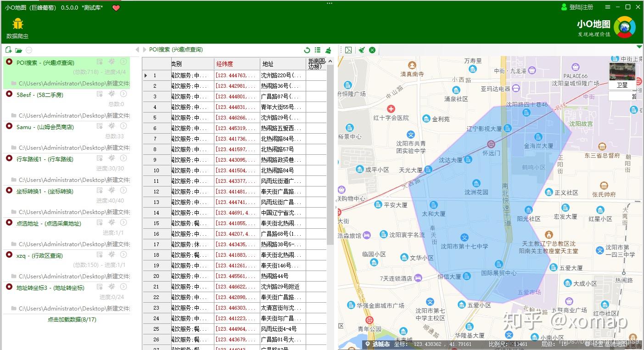The height and width of the screenshot is (350, 644).
Task: Toggle the 58esf task status circle
Action: pos(9,94)
